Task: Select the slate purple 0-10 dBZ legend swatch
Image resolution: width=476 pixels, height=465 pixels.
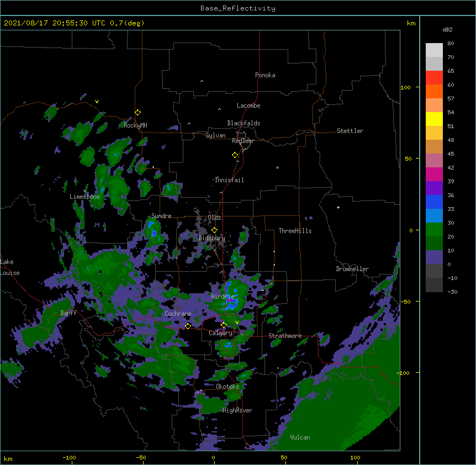Action: tap(434, 257)
